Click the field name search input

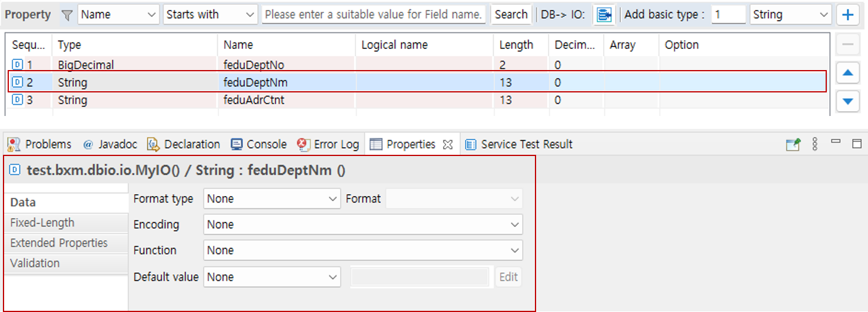(374, 15)
